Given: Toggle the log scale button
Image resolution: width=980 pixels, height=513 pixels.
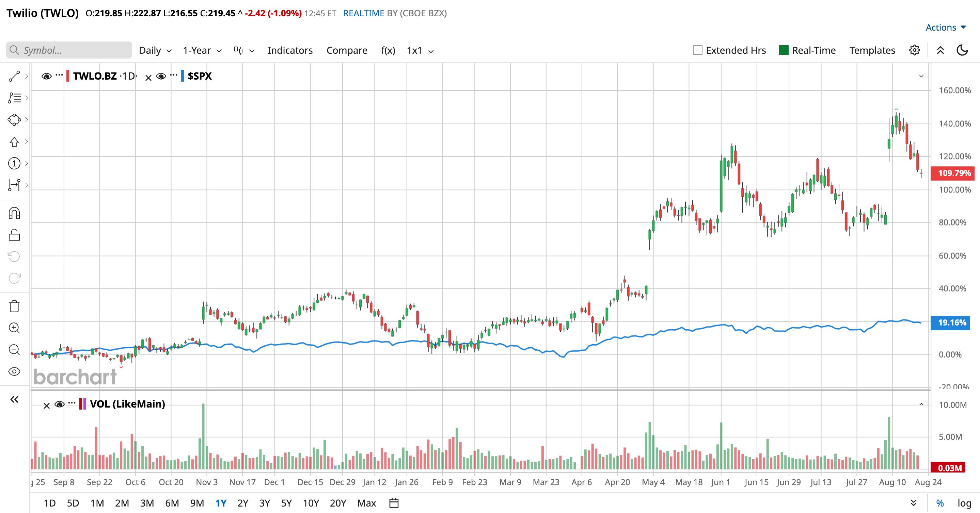Looking at the screenshot, I should (964, 503).
